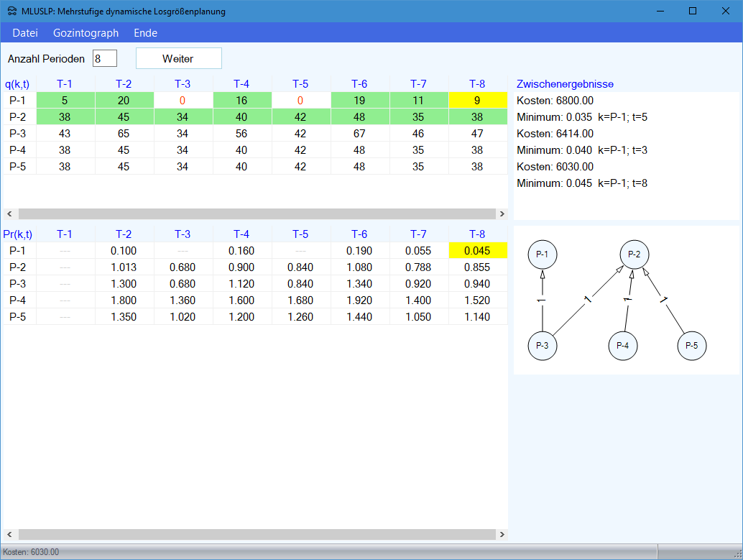Click the P-4 node circle in graph

click(623, 346)
